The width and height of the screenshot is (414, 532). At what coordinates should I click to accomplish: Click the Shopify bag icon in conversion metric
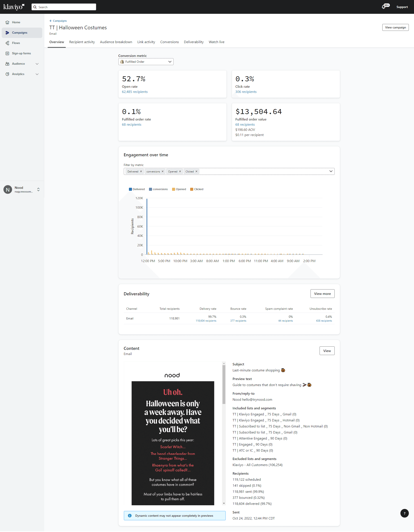pos(122,62)
